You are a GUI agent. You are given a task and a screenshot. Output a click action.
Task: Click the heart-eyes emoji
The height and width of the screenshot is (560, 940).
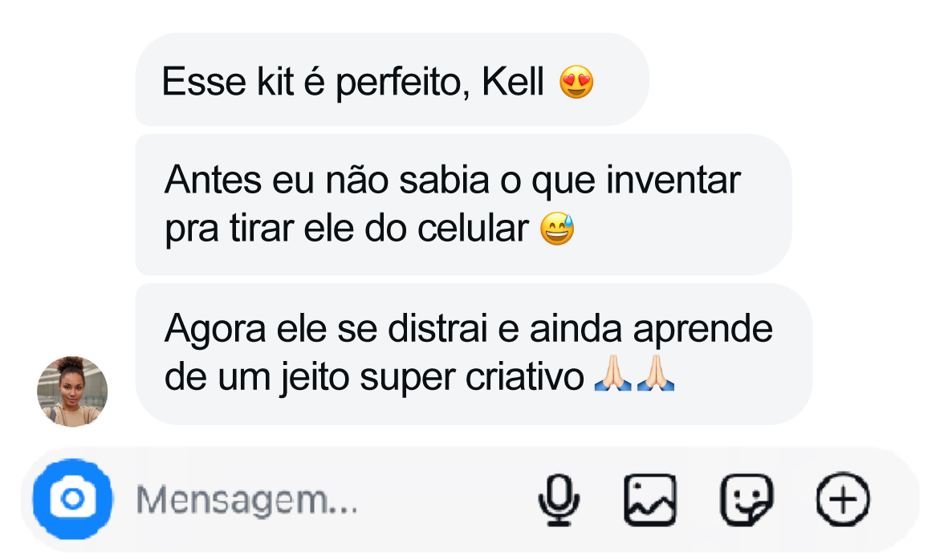point(576,82)
